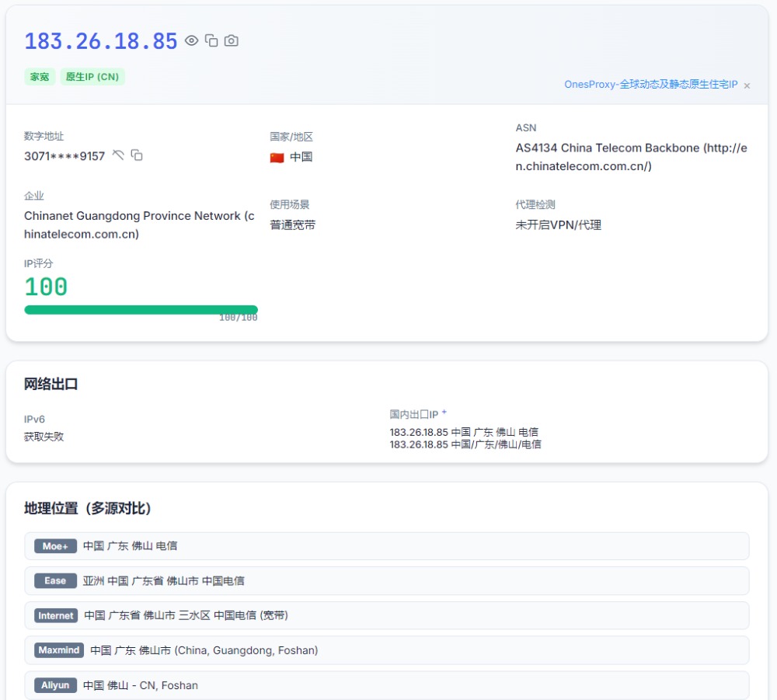This screenshot has width=777, height=700.
Task: Click the large 183.26.18.85 IP heading
Action: (101, 41)
